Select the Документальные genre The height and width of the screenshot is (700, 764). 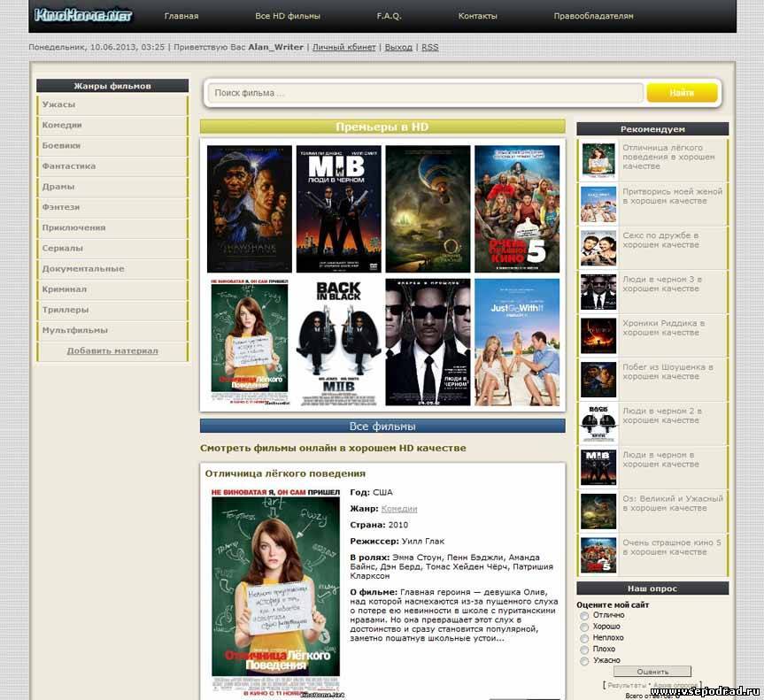(112, 268)
